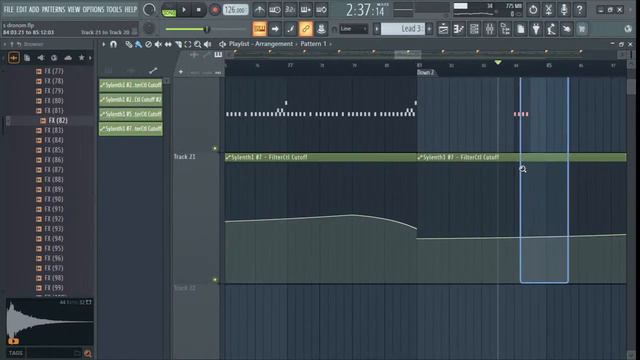The height and width of the screenshot is (360, 640).
Task: Open the PATTERNS menu
Action: (53, 9)
